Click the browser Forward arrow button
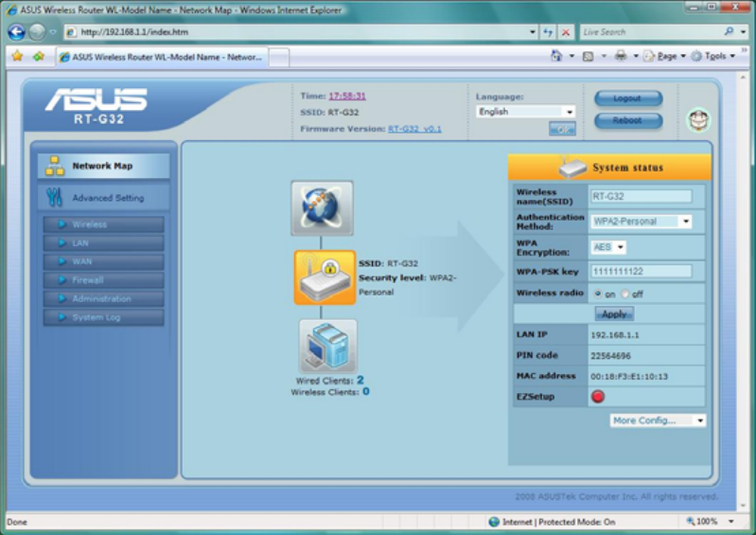The image size is (756, 535). point(37,32)
